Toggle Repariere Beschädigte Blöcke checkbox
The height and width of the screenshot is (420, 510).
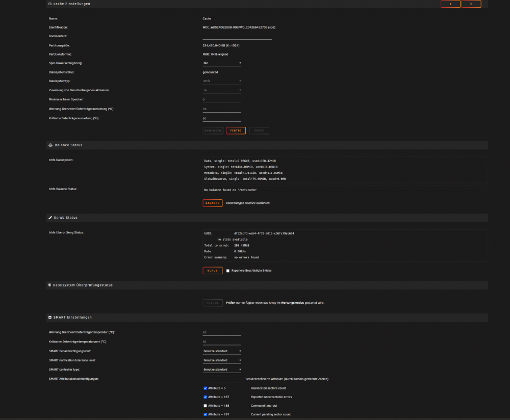point(227,271)
